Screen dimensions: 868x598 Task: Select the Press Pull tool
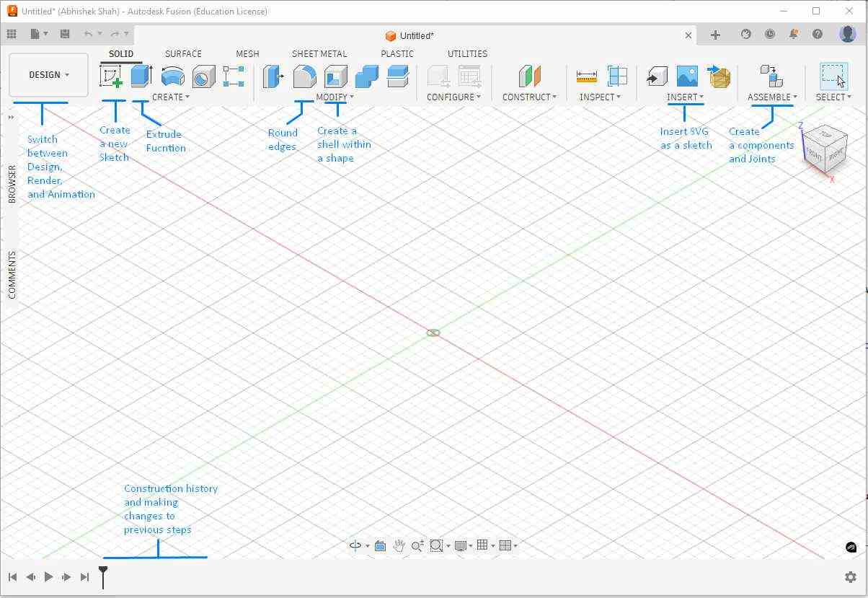coord(273,76)
